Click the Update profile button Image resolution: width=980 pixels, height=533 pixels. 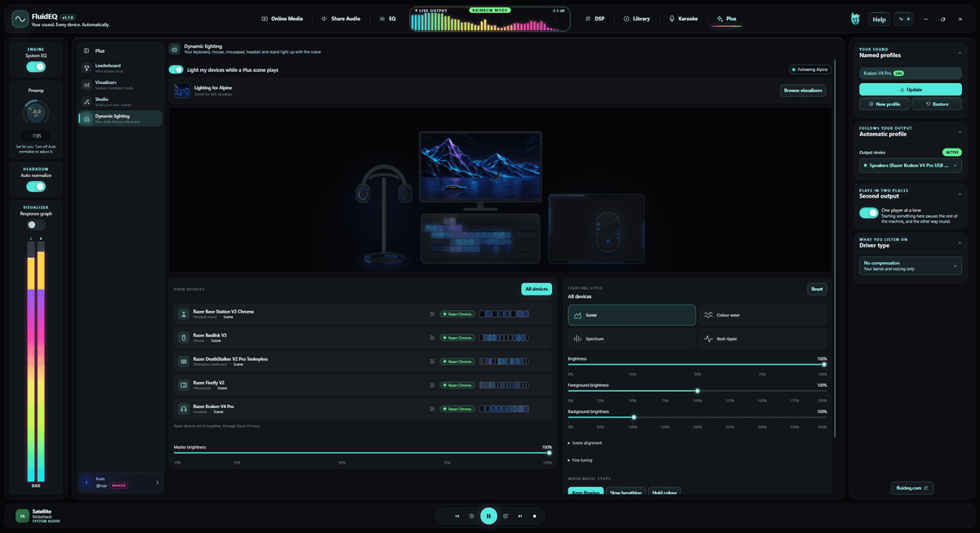(911, 89)
